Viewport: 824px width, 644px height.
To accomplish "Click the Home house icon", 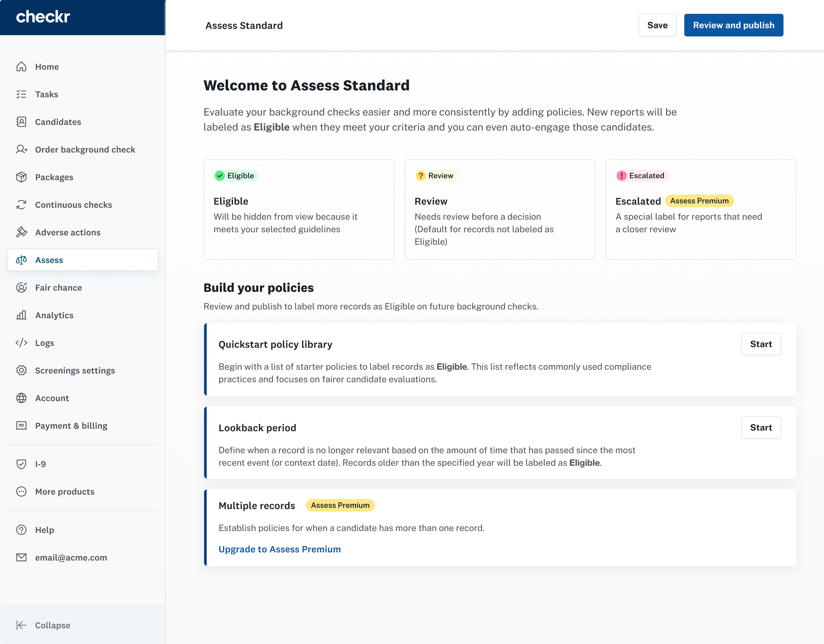I will pyautogui.click(x=21, y=67).
